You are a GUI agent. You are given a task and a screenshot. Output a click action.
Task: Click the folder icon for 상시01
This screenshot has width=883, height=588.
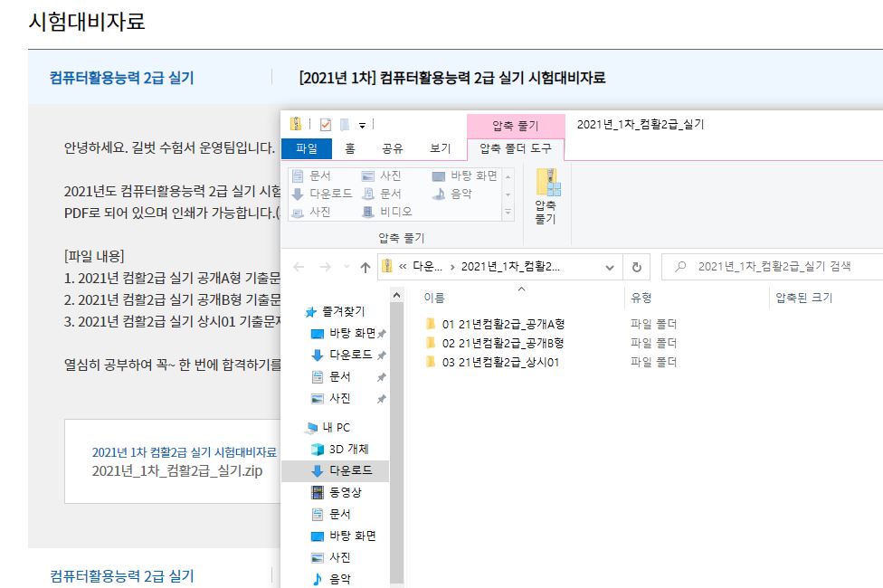click(431, 362)
